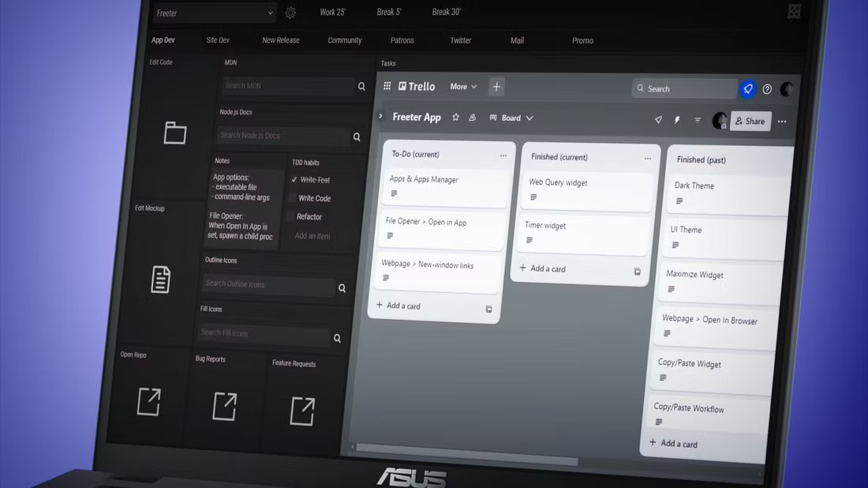Launch the Feature Requests external link icon
Viewport: 868px width, 488px height.
302,411
